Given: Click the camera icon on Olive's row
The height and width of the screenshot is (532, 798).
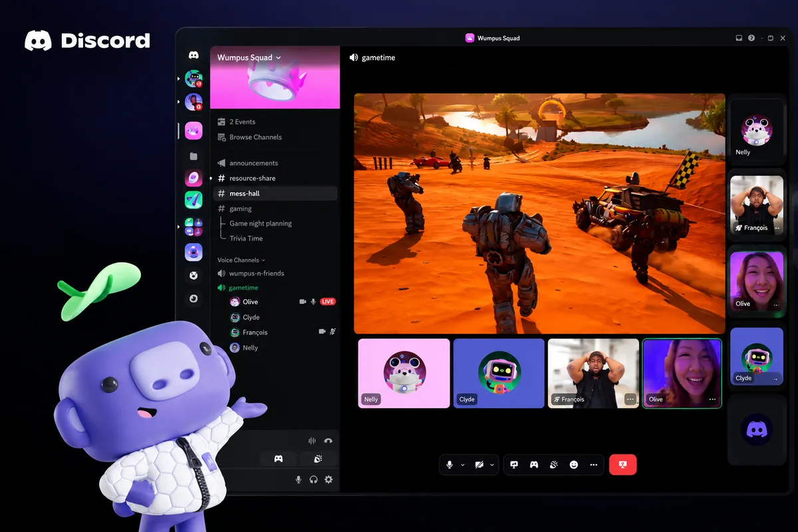Looking at the screenshot, I should (303, 302).
